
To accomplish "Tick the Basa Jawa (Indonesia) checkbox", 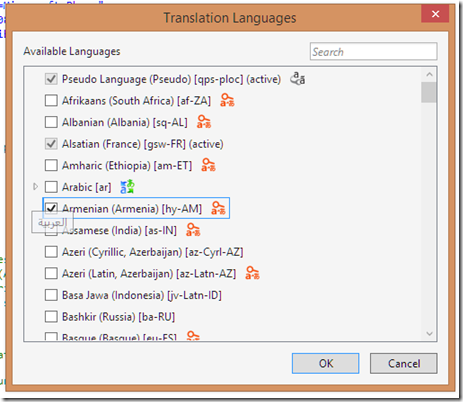I will 51,295.
